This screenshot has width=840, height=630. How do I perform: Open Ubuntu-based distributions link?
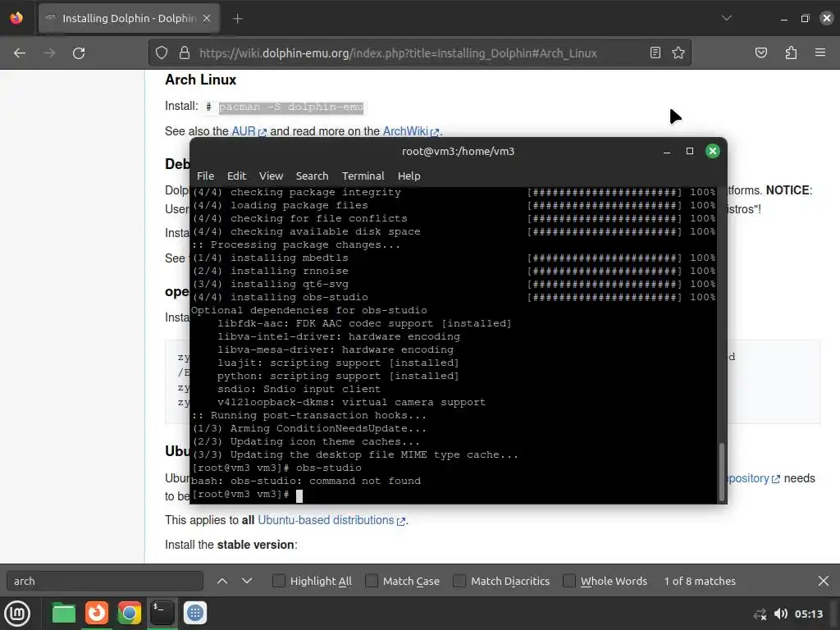tap(331, 520)
